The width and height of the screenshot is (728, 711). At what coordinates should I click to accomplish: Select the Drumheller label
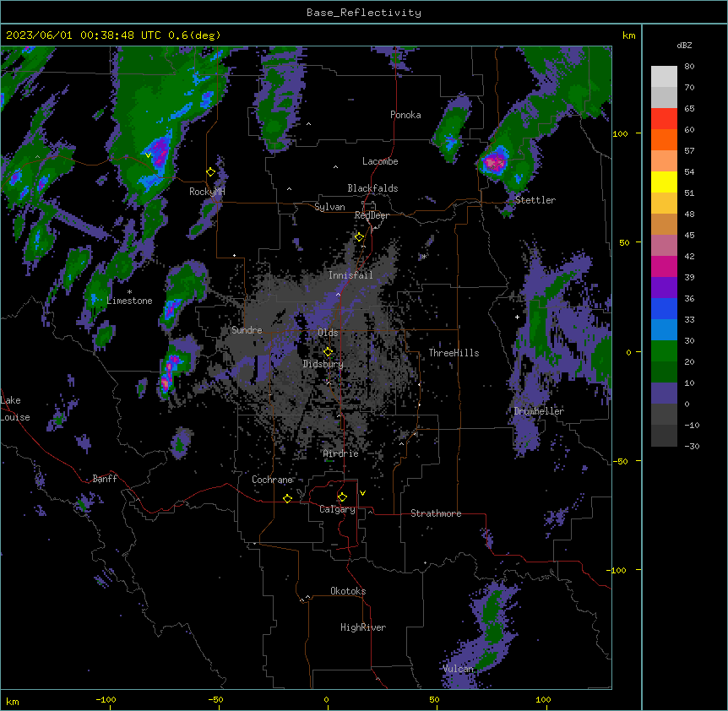(539, 411)
